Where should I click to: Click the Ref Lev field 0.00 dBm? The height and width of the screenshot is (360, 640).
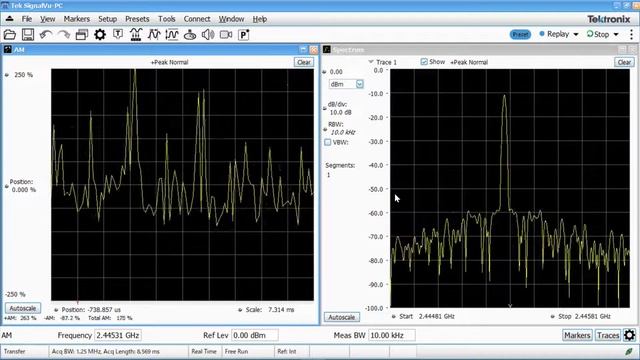(x=255, y=335)
